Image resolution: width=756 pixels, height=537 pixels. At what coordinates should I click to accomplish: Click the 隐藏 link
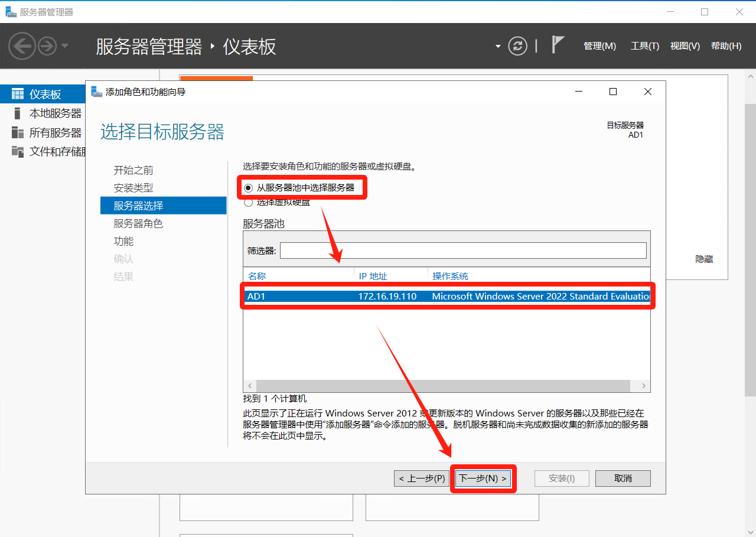(x=704, y=259)
